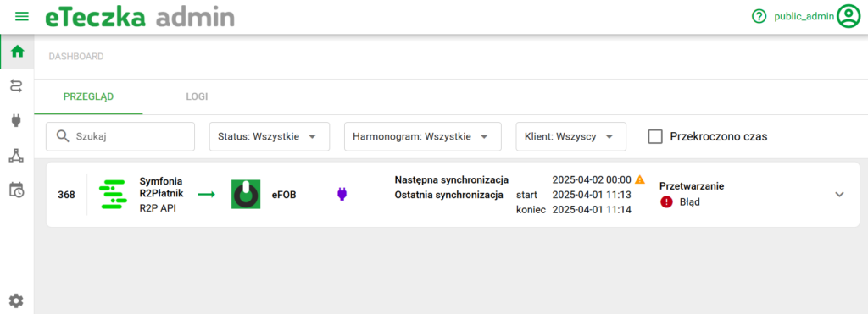The height and width of the screenshot is (314, 868).
Task: Open the plug connectors sidebar icon
Action: click(17, 120)
